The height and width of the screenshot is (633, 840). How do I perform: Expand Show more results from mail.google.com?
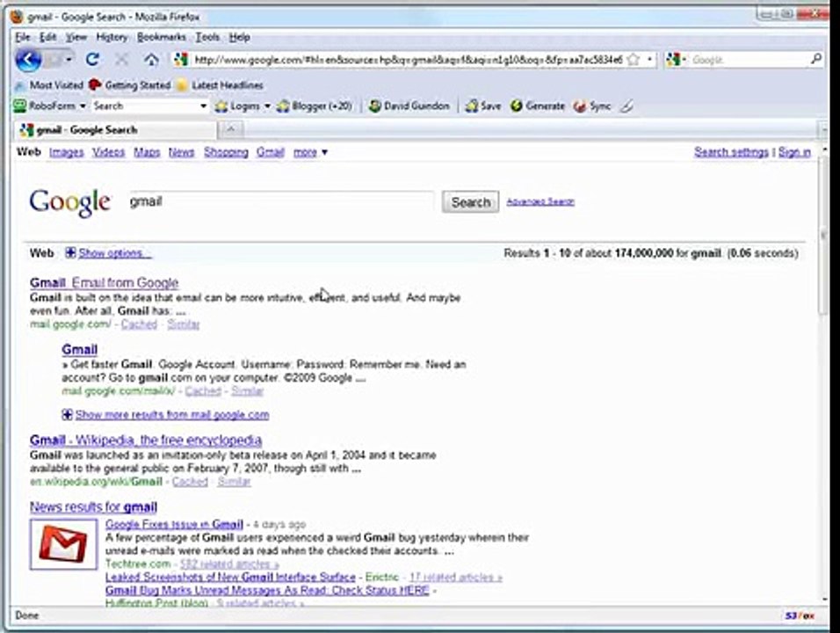pos(165,414)
